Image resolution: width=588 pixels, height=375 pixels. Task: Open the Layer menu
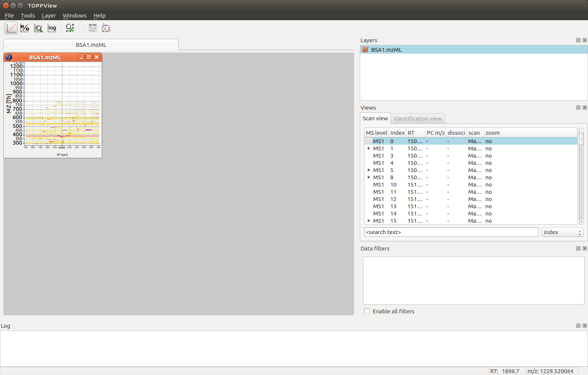point(49,16)
